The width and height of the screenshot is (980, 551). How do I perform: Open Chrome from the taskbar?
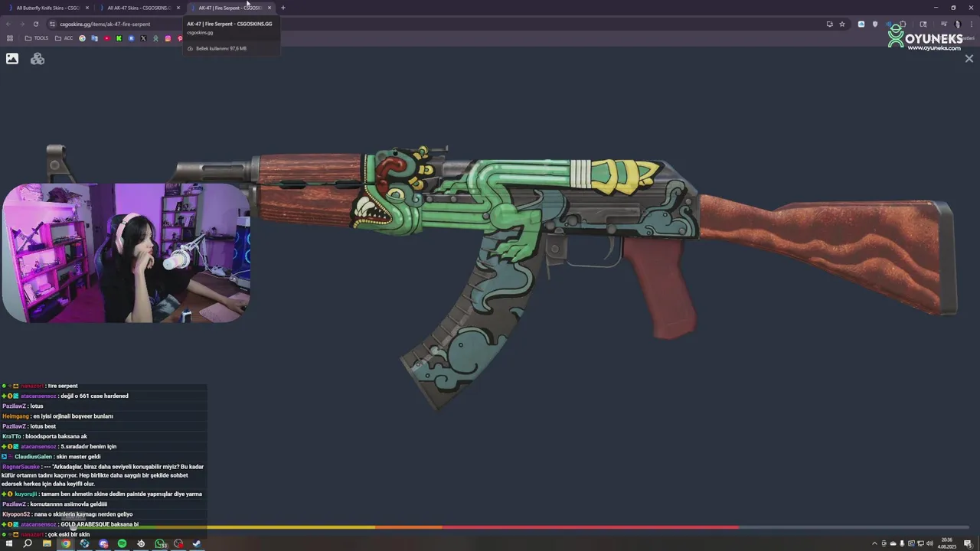pos(66,543)
